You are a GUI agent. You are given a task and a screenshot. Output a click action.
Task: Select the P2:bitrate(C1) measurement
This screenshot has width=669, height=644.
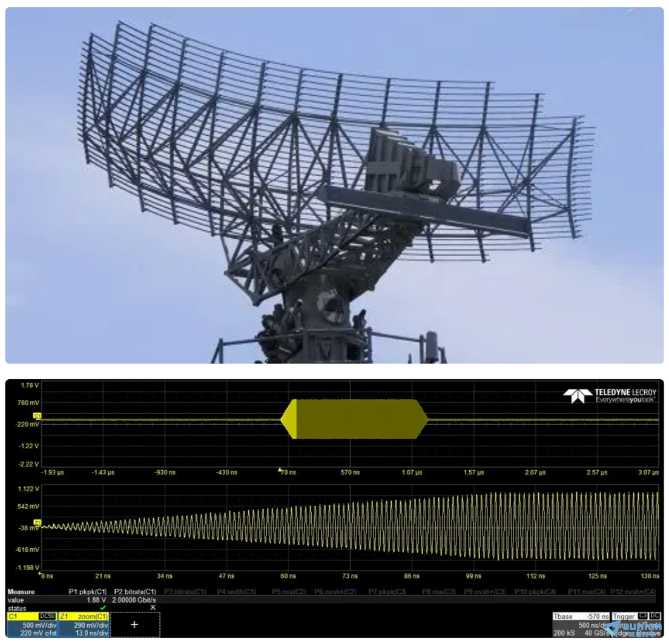tap(135, 592)
